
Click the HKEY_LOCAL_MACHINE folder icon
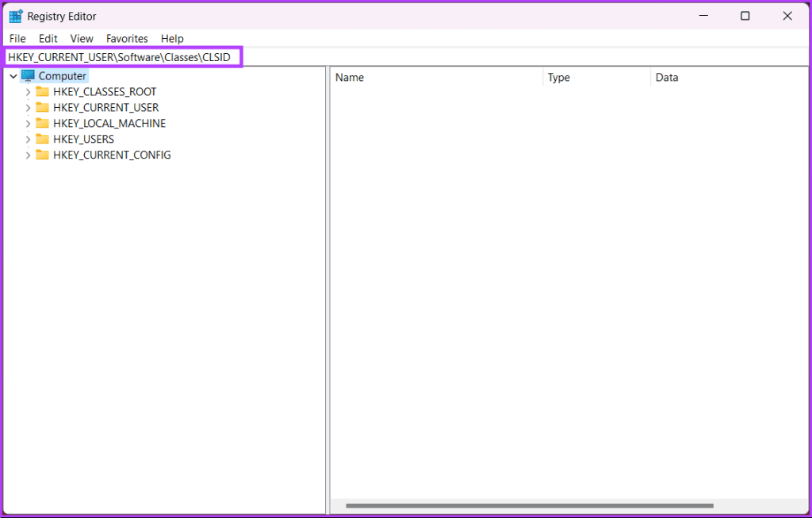tap(43, 123)
